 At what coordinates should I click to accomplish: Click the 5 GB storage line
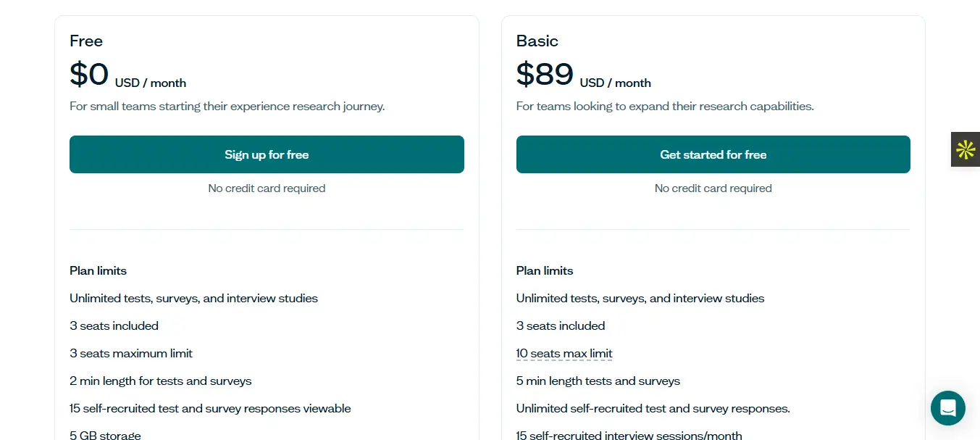click(105, 435)
